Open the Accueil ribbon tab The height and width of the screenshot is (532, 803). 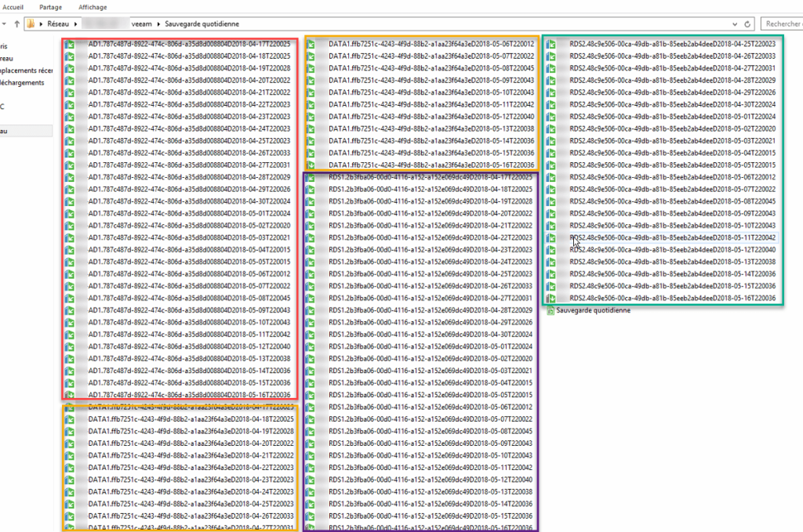click(x=13, y=7)
